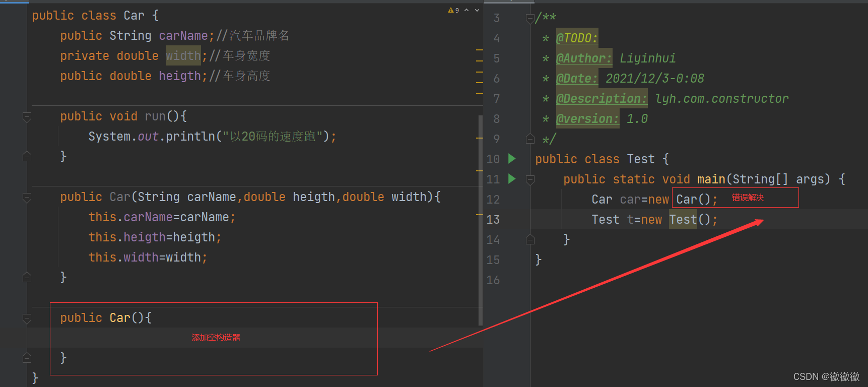Click line number 10 in gutter

(493, 159)
